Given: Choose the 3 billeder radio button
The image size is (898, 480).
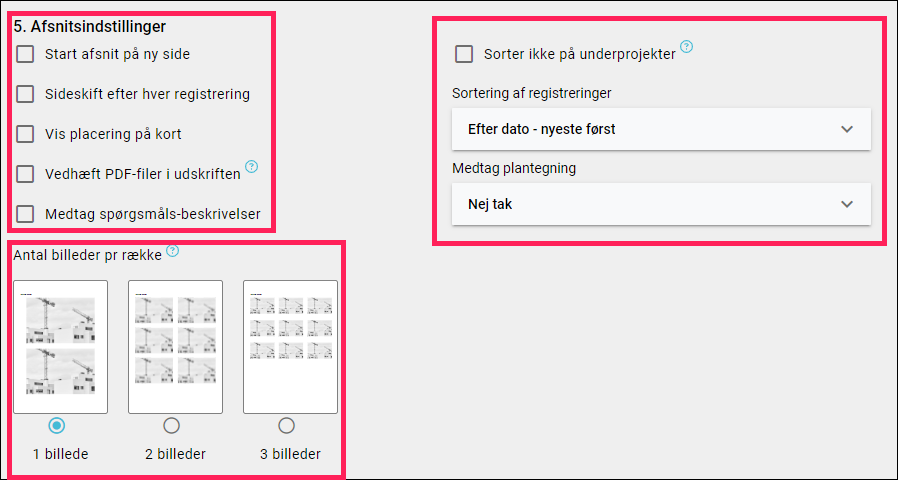Looking at the screenshot, I should (x=286, y=426).
